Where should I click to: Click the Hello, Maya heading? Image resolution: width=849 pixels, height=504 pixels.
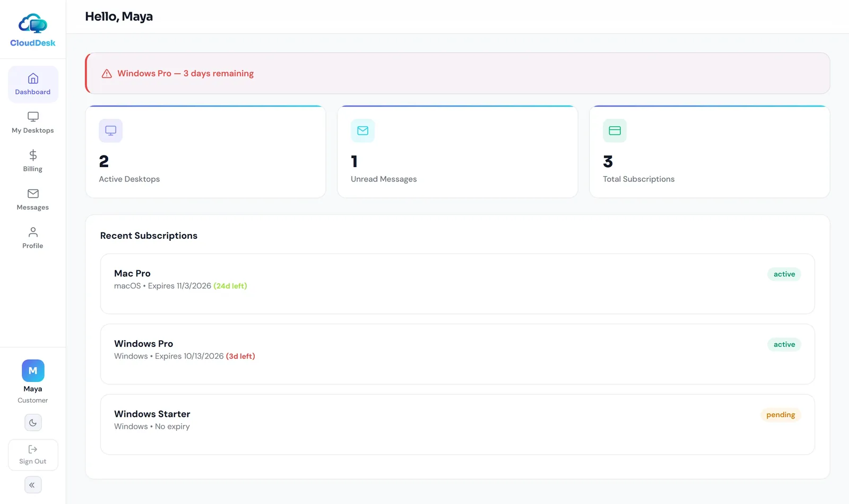click(119, 16)
